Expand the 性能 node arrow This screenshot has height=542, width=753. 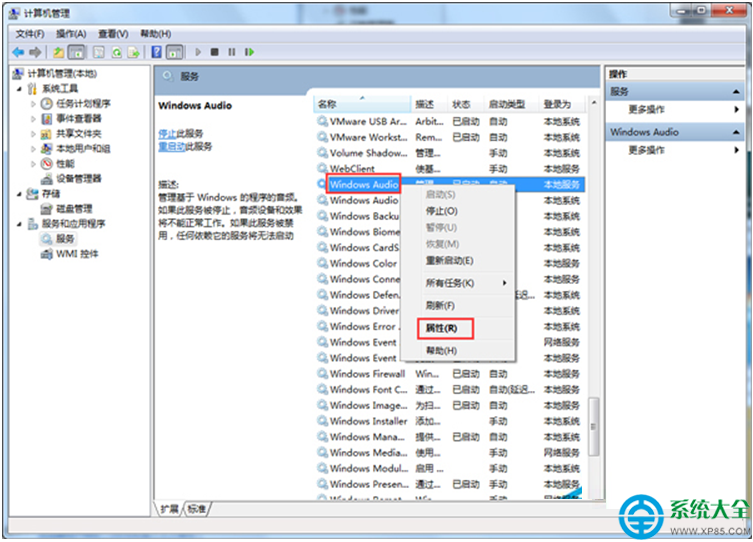pos(33,164)
